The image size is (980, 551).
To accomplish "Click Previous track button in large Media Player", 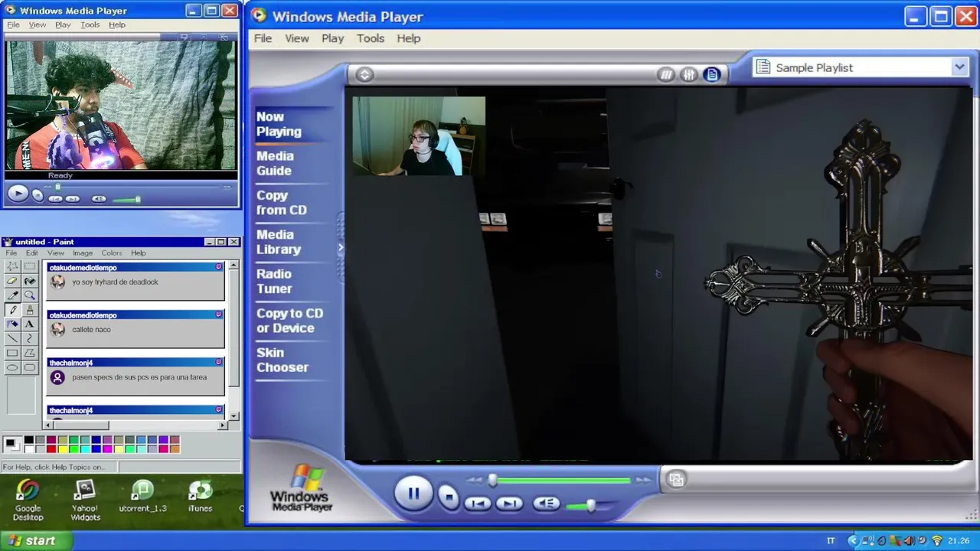I will pos(478,503).
